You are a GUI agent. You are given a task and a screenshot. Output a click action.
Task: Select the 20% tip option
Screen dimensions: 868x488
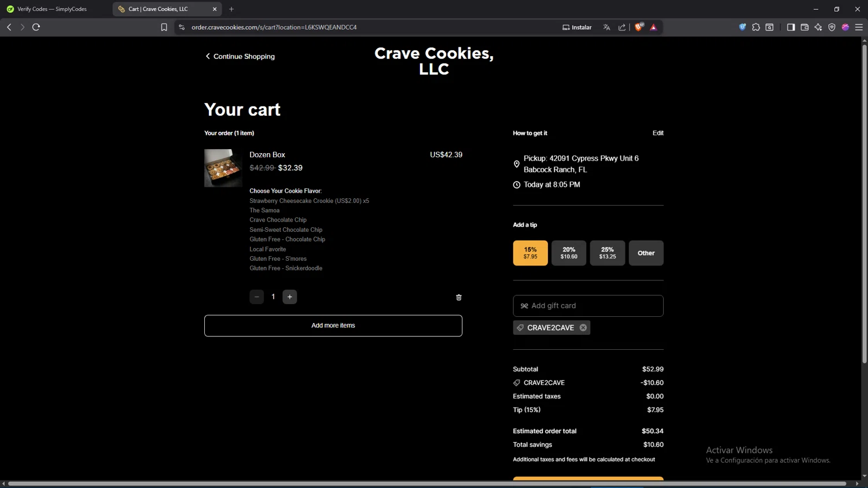[569, 253]
